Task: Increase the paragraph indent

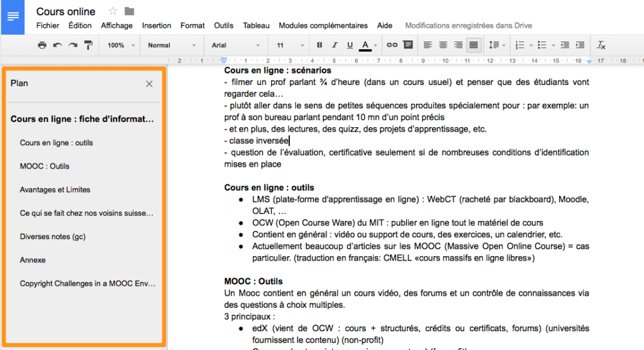Action: tap(580, 45)
